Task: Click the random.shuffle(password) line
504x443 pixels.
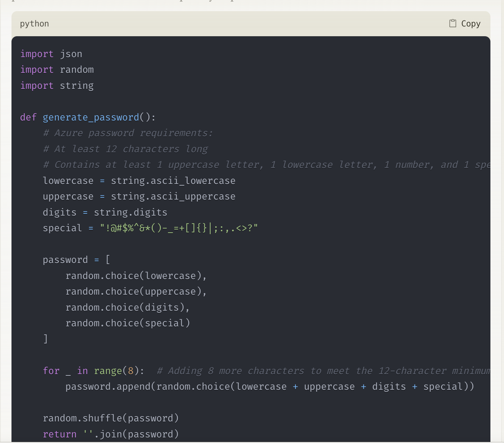Action: 111,418
